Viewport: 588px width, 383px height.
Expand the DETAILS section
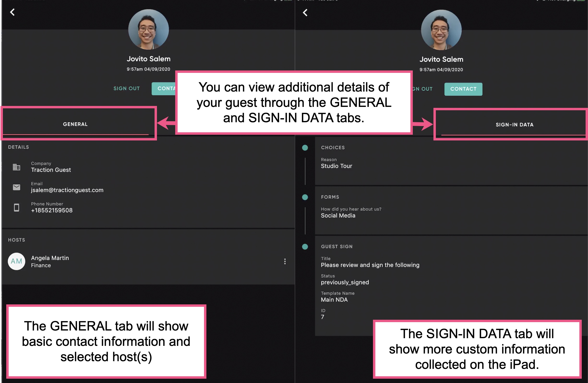point(18,147)
